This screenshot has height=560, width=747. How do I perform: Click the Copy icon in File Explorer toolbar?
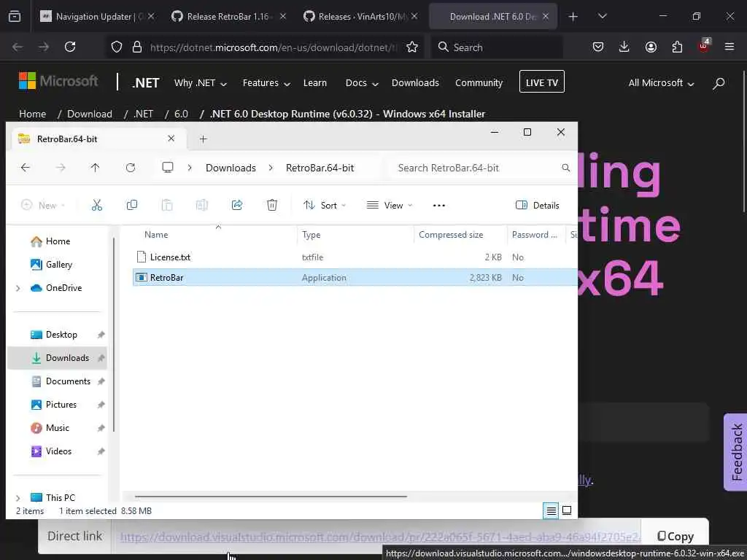click(x=132, y=205)
